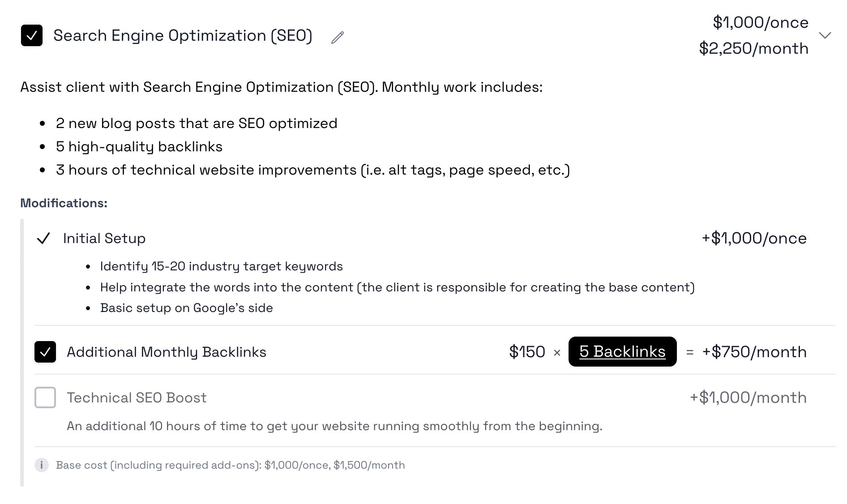Click the info circle on the base cost row
Viewport: 847px width, 504px height.
(x=42, y=465)
